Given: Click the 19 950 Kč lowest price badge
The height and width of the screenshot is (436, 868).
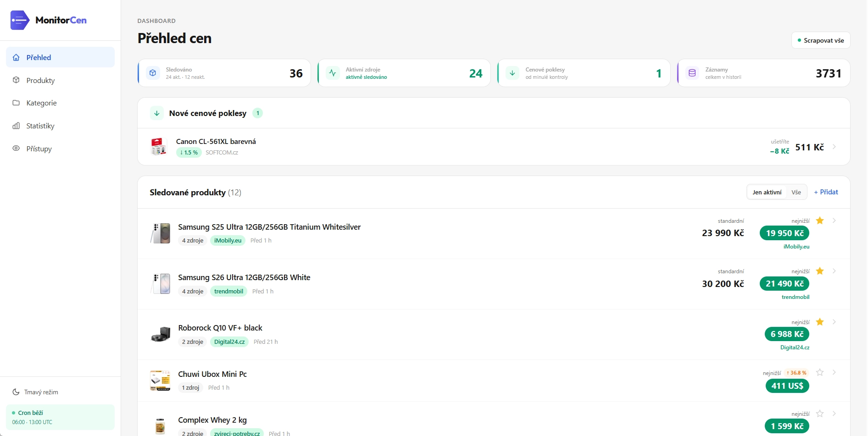Looking at the screenshot, I should click(785, 233).
